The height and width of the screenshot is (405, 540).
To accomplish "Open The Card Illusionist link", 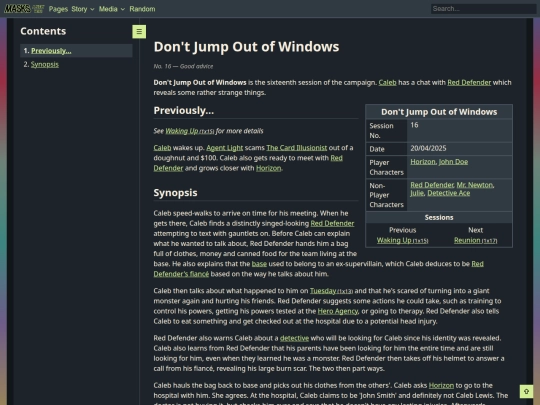I will point(297,148).
